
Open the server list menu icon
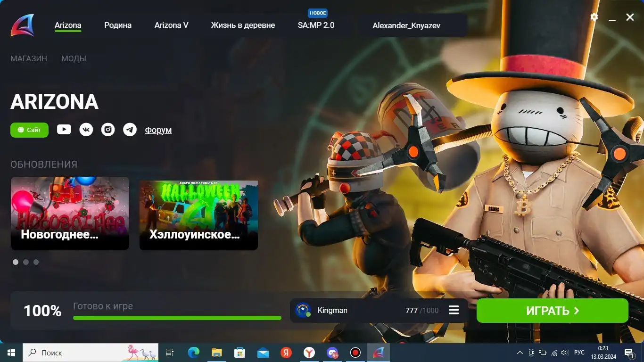(454, 310)
